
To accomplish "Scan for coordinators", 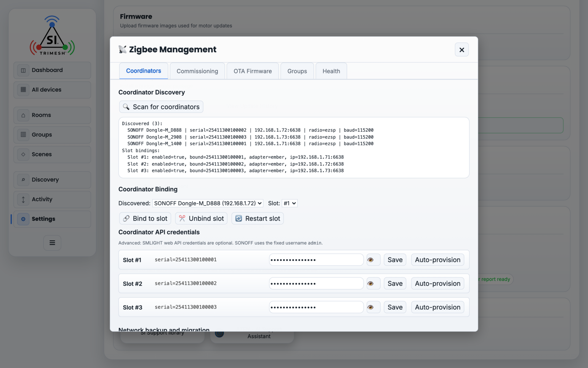I will point(161,107).
